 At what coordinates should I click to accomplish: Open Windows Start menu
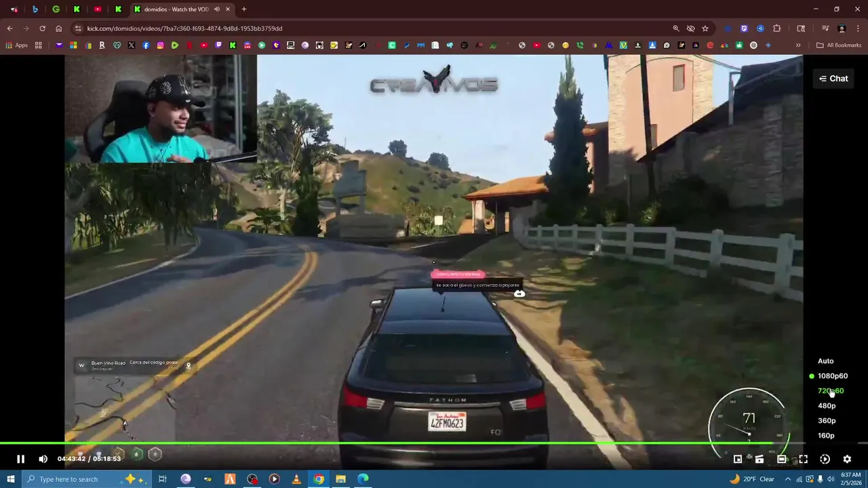click(11, 479)
